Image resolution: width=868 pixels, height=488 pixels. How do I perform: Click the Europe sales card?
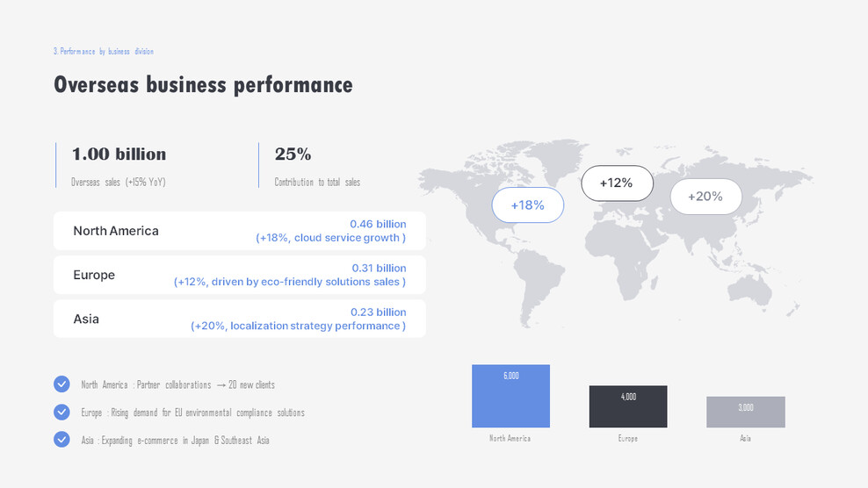[239, 275]
